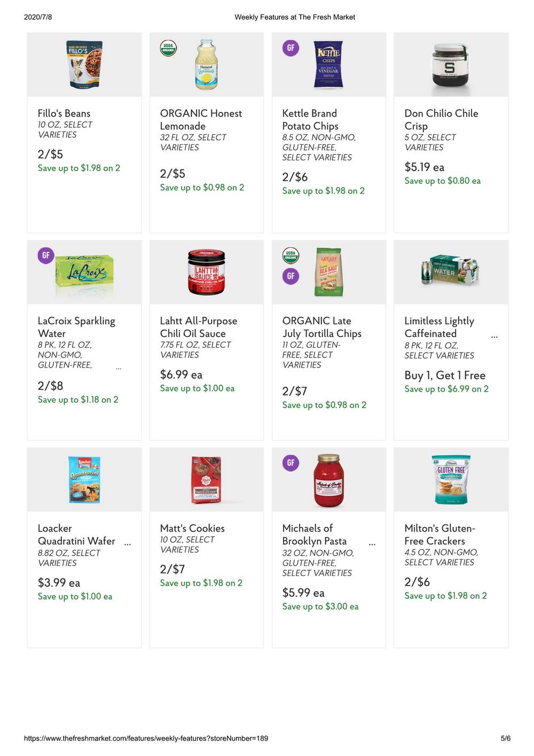534x756 pixels.
Task: Click the USDA Organic badge on Late July chips
Action: pyautogui.click(x=290, y=255)
